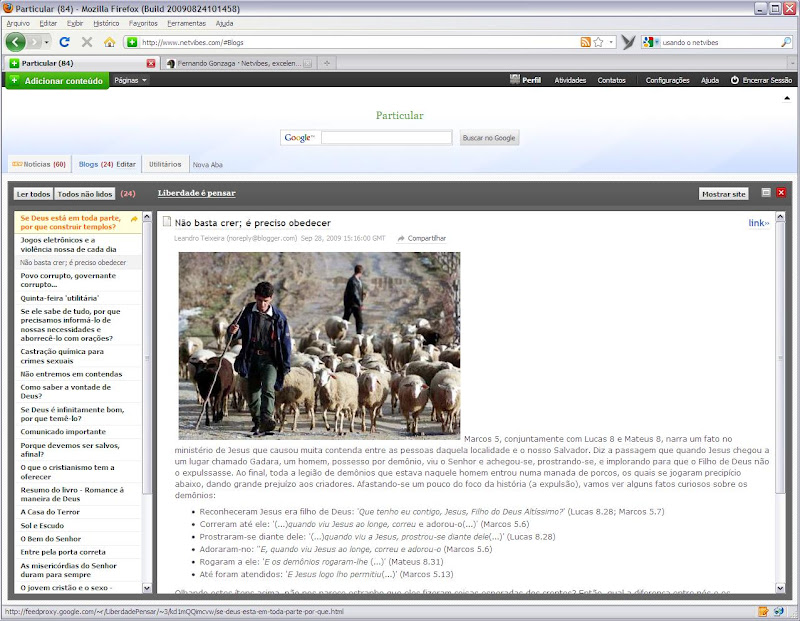The image size is (800, 621).
Task: Open the Histórico menu
Action: [x=106, y=23]
